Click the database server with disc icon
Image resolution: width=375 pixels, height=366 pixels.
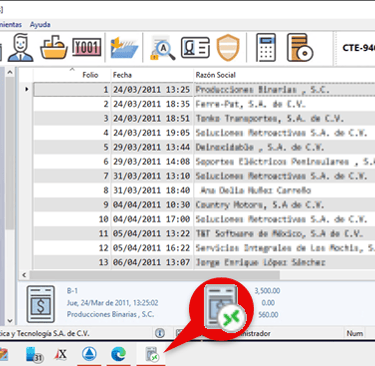[299, 48]
